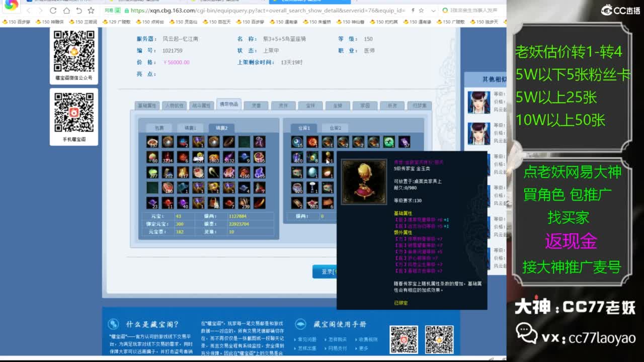This screenshot has height=362, width=644.
Task: Open the 常见问题 link
Action: (x=307, y=339)
